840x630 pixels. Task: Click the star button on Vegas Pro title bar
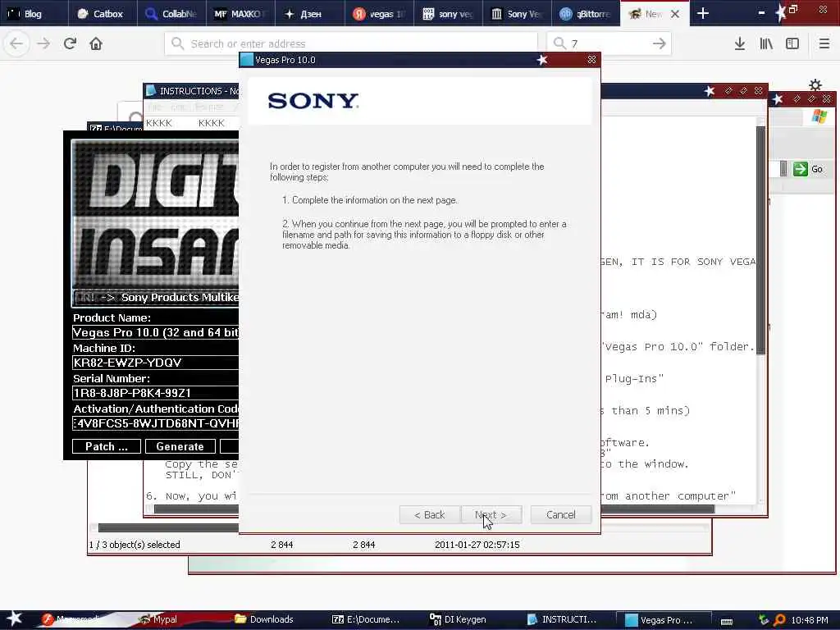point(542,59)
